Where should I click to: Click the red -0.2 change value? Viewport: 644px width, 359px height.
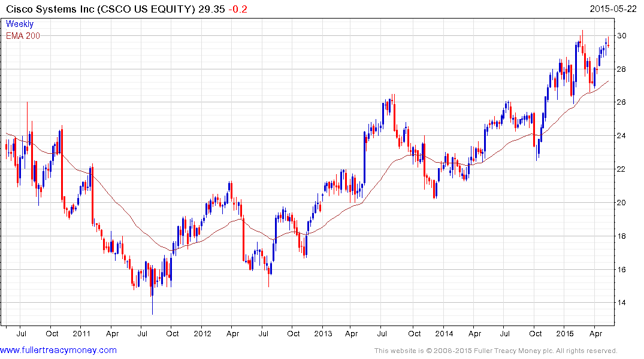tap(238, 9)
